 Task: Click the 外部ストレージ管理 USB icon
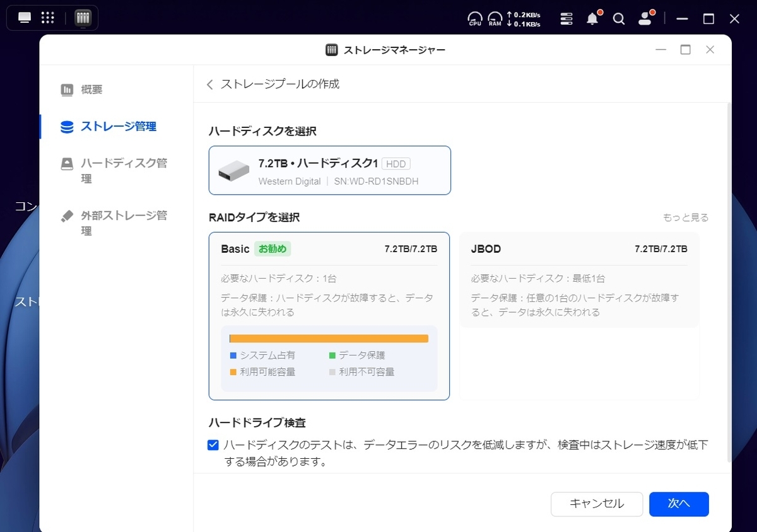coord(67,216)
